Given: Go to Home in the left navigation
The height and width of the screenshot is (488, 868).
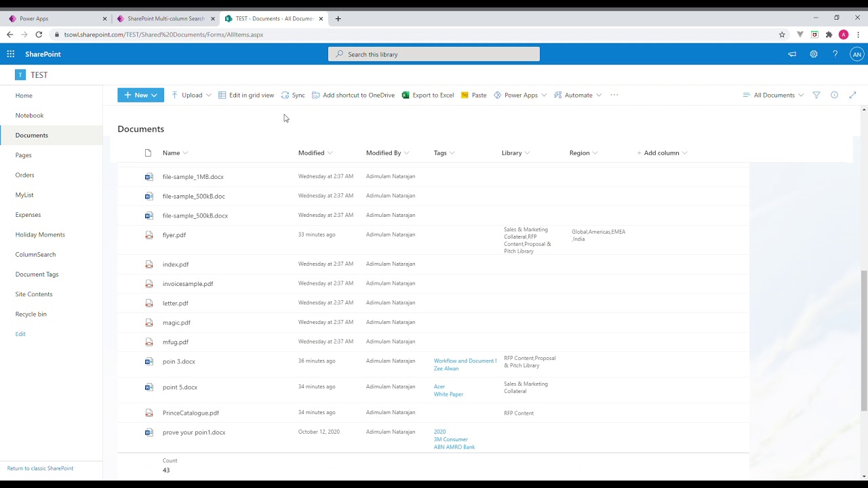Looking at the screenshot, I should (24, 96).
